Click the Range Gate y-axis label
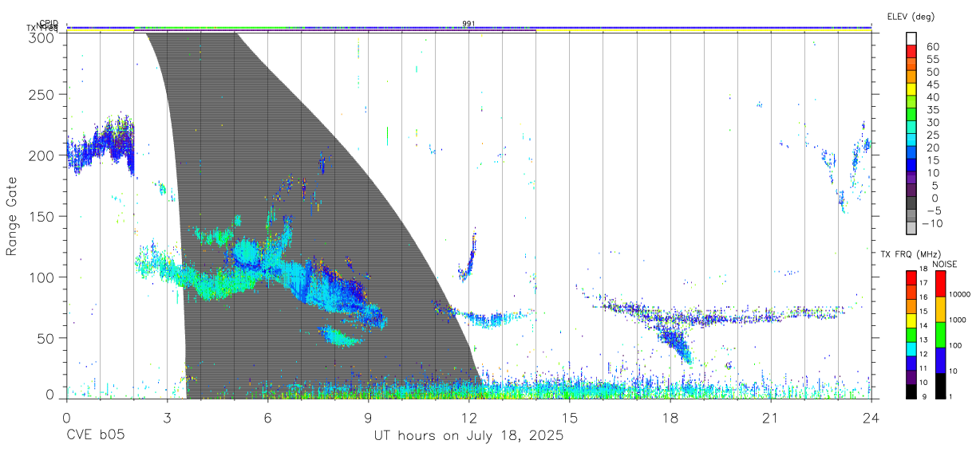The height and width of the screenshot is (452, 980). pyautogui.click(x=12, y=216)
